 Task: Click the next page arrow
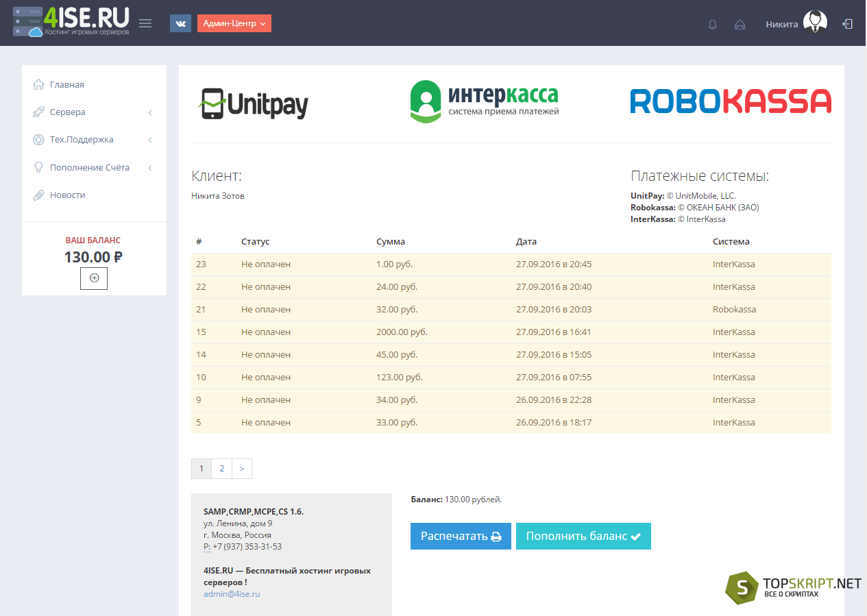pos(242,469)
